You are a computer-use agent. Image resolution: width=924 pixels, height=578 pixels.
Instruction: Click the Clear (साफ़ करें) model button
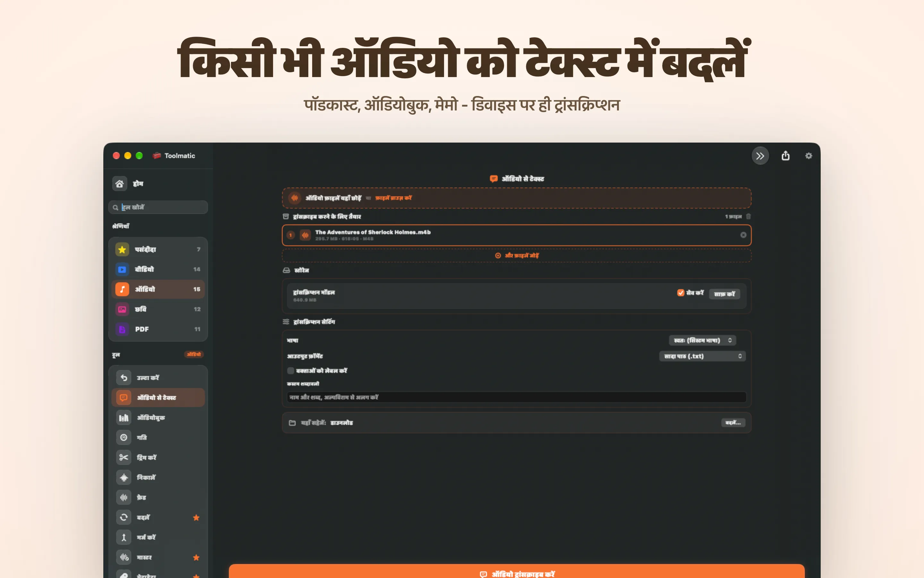click(x=724, y=294)
